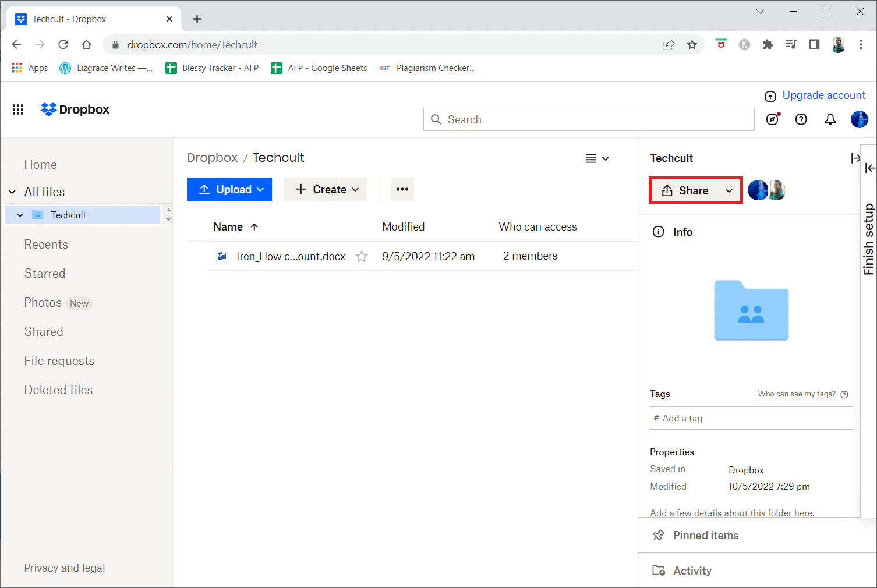Select Techcult folder in tree
The height and width of the screenshot is (588, 877).
[x=83, y=215]
